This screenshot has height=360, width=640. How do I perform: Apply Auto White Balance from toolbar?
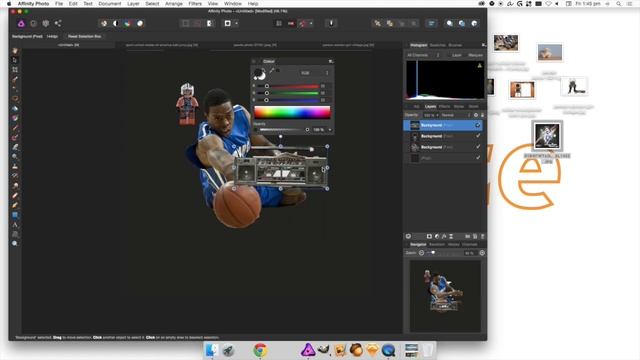(140, 24)
